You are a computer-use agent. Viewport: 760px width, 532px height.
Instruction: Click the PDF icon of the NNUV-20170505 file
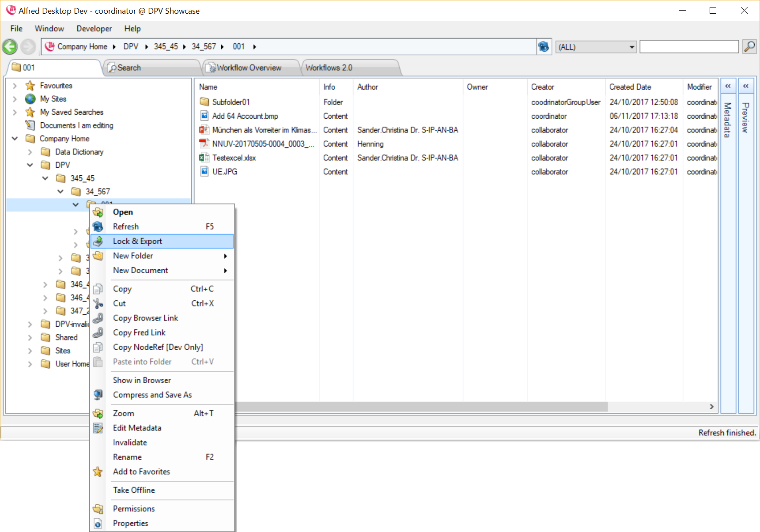pos(204,144)
